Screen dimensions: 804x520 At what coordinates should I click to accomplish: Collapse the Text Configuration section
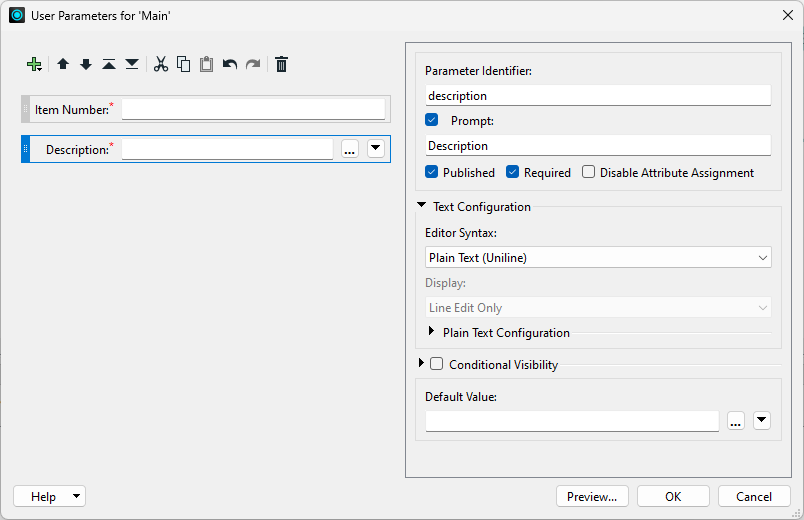pos(422,206)
